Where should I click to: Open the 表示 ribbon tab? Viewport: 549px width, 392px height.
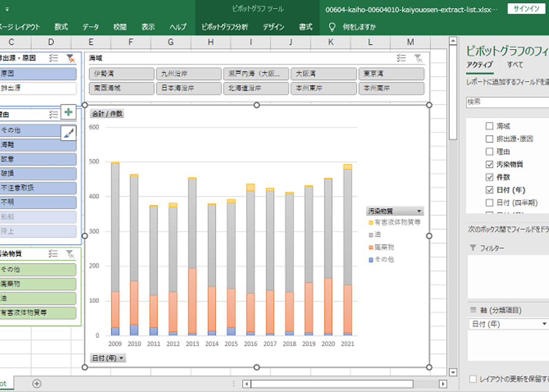pyautogui.click(x=148, y=27)
